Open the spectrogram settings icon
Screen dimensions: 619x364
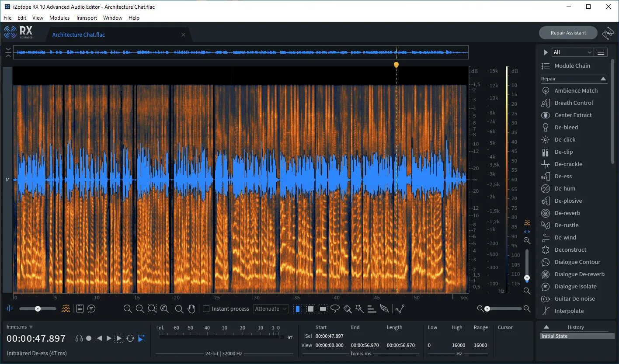(66, 309)
